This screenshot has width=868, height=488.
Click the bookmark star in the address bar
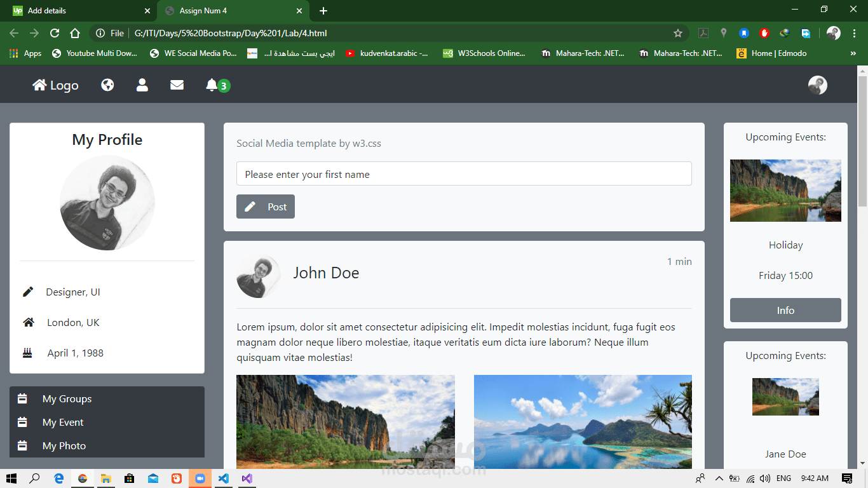[x=678, y=32]
